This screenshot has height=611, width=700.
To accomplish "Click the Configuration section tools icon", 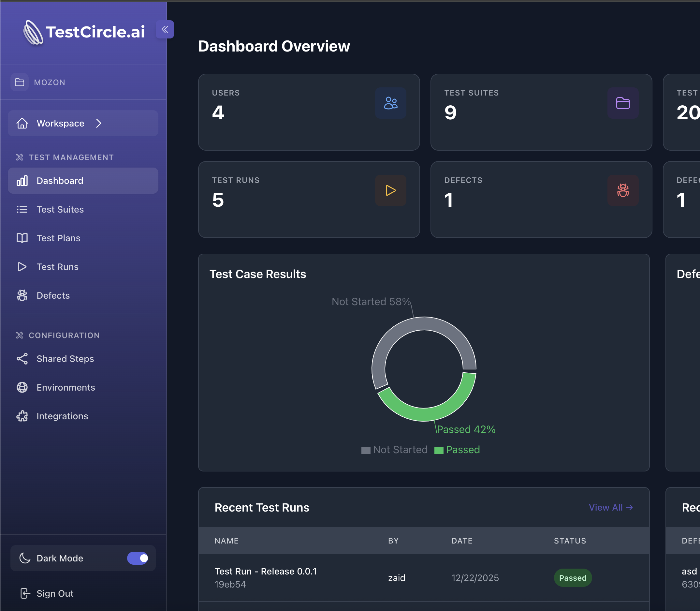I will (x=20, y=335).
